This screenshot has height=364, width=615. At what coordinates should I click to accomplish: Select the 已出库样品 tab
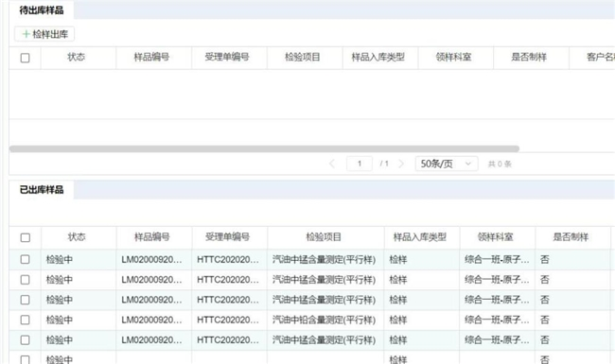click(x=42, y=190)
